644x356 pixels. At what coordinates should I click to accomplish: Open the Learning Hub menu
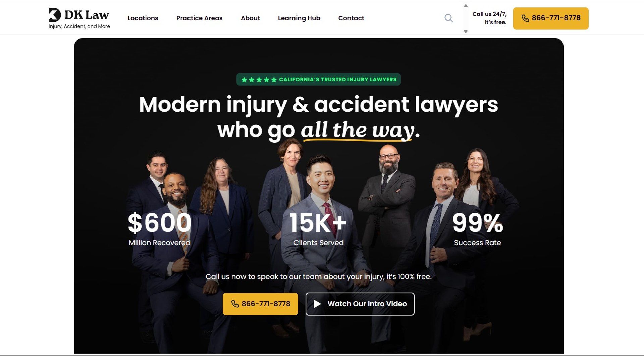coord(299,18)
